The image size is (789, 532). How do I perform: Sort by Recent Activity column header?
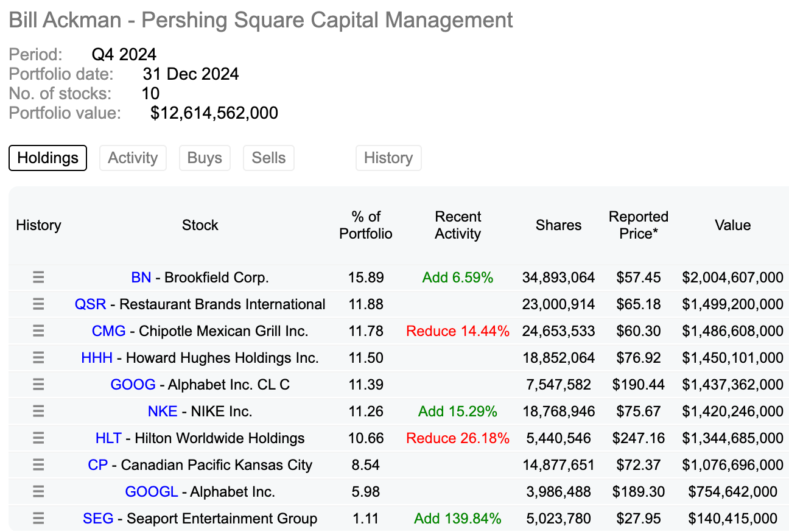pyautogui.click(x=458, y=225)
